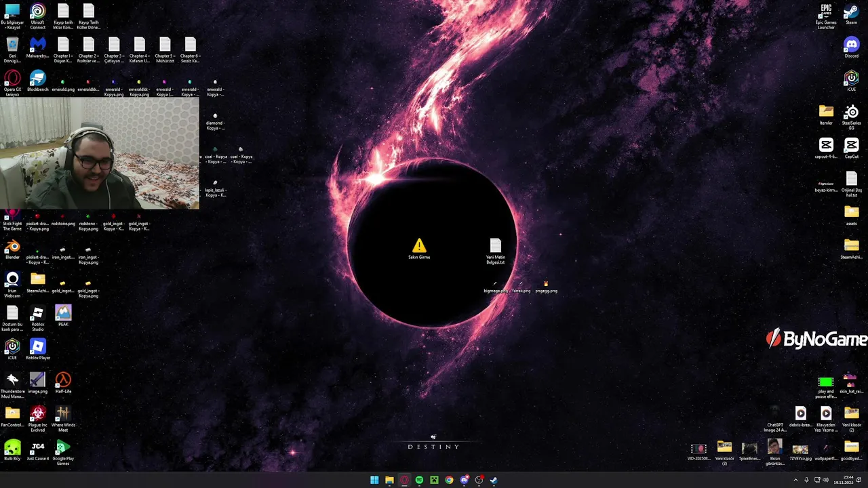Image resolution: width=868 pixels, height=488 pixels.
Task: Open Bu bilgisayar shortcut on desktop
Action: point(12,16)
